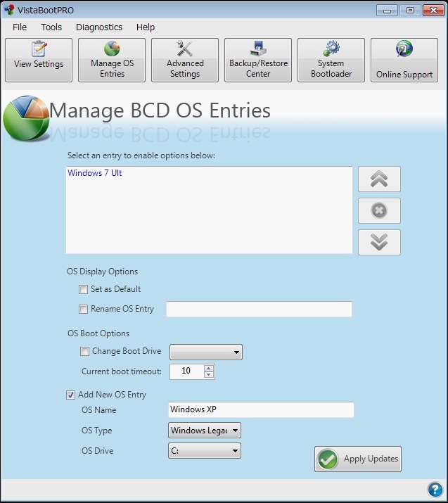Image resolution: width=448 pixels, height=503 pixels.
Task: Open System Bootloader section
Action: pyautogui.click(x=331, y=60)
